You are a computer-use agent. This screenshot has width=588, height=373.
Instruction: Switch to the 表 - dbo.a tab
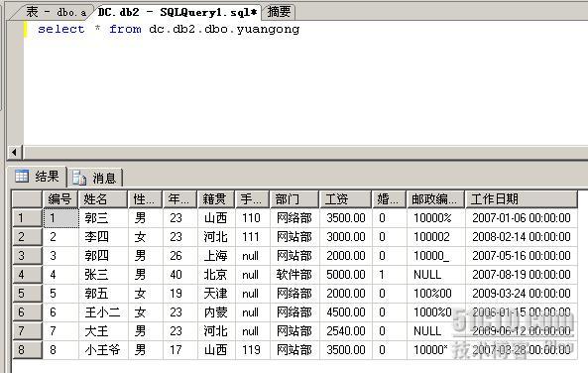click(x=55, y=12)
